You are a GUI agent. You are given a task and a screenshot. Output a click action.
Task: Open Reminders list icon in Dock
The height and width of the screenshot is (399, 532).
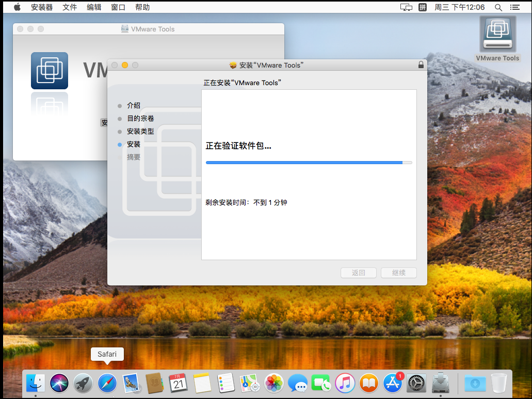226,383
